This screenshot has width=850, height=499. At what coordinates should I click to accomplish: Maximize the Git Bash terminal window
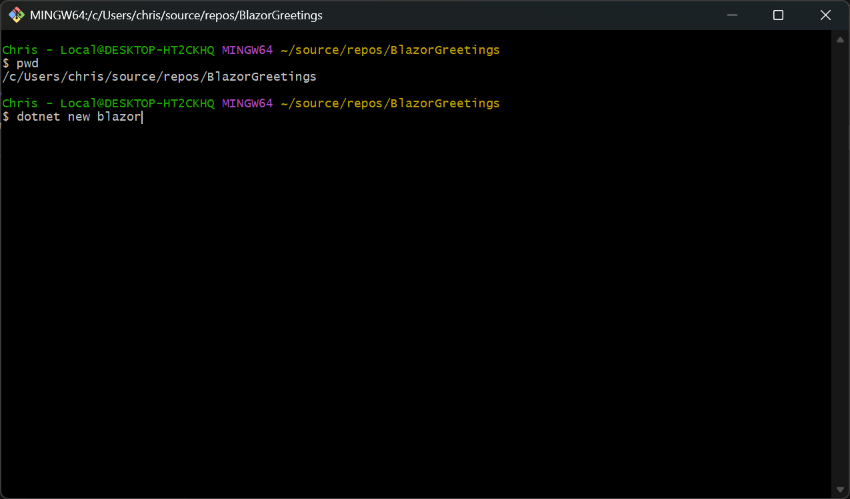[778, 15]
